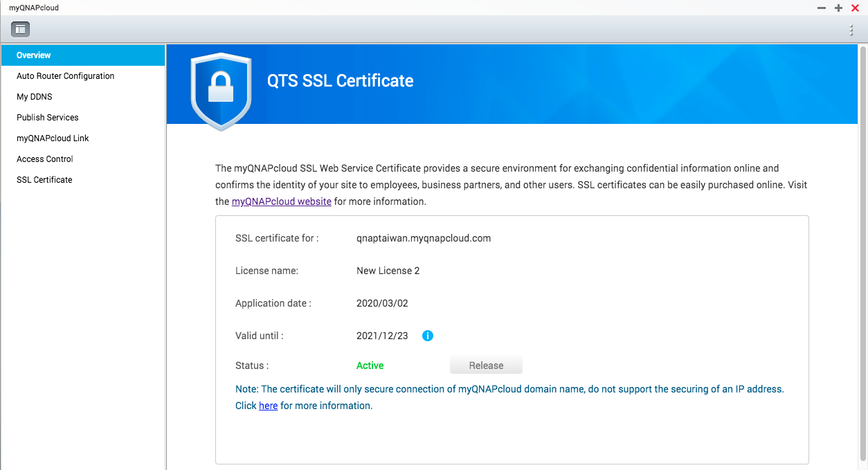Viewport: 868px width, 470px height.
Task: Click the qnaptaiwan.myqnapcloud.com domain text
Action: 424,238
